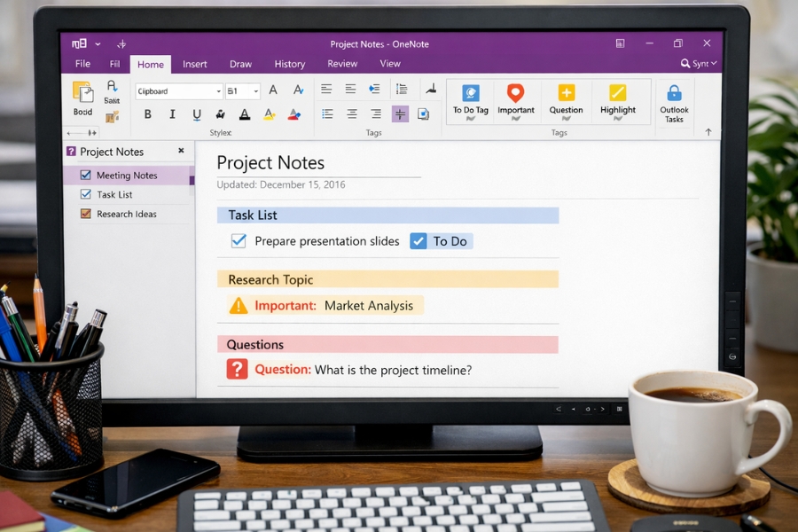Select the bulleted list icon
Viewport: 798px width, 532px height.
327,113
